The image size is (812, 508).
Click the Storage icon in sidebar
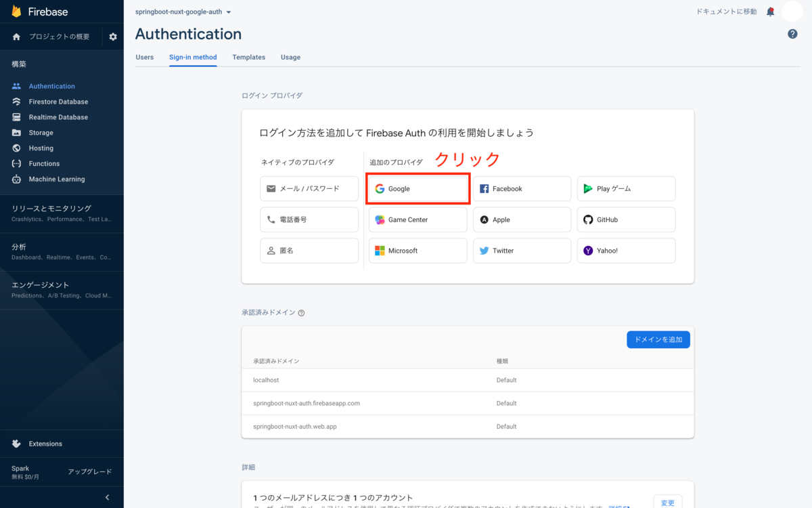16,133
